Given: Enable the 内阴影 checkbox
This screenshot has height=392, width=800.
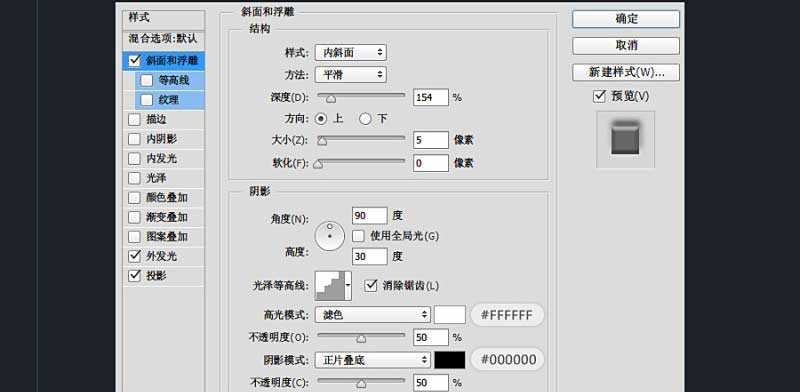Looking at the screenshot, I should coord(134,139).
